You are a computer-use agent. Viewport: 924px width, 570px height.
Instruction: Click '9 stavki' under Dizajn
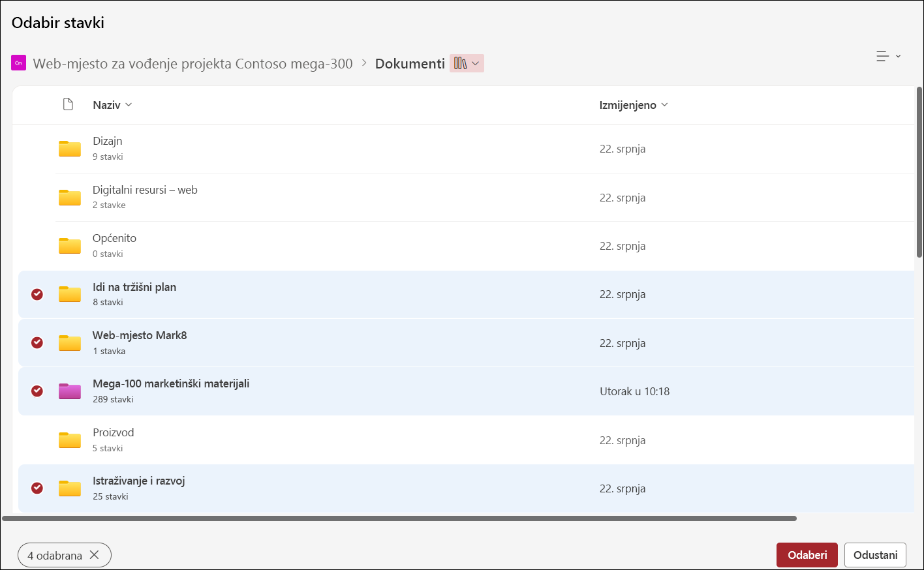[108, 157]
